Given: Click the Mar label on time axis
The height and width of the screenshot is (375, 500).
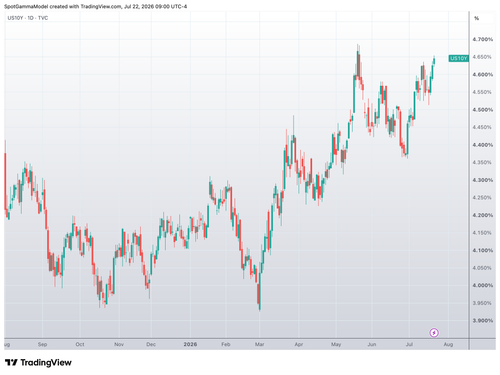Looking at the screenshot, I should 260,344.
